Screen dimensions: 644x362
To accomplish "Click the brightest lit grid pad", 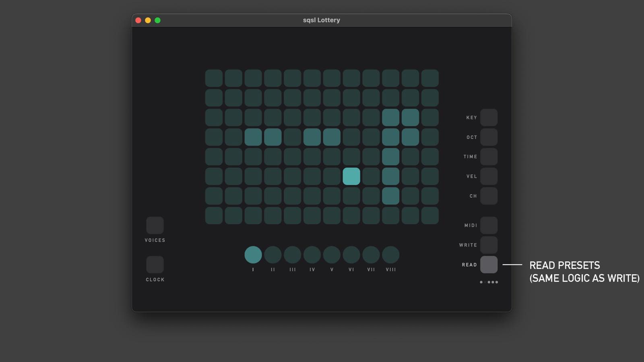I will tap(351, 176).
